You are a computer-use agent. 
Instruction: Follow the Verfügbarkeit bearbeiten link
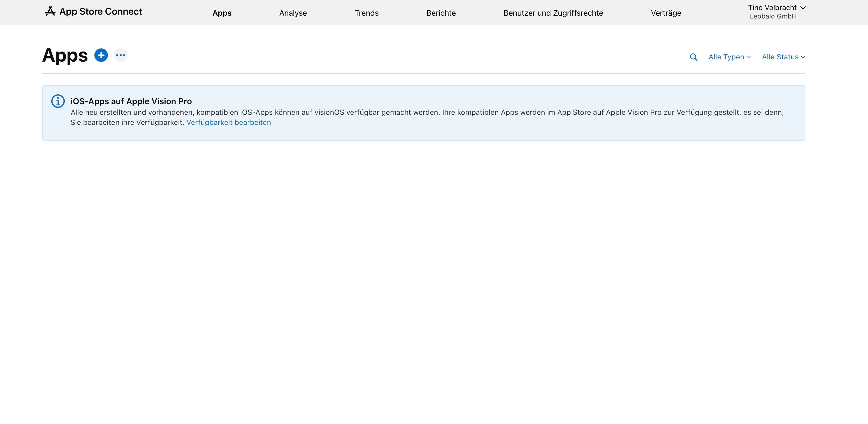tap(229, 123)
